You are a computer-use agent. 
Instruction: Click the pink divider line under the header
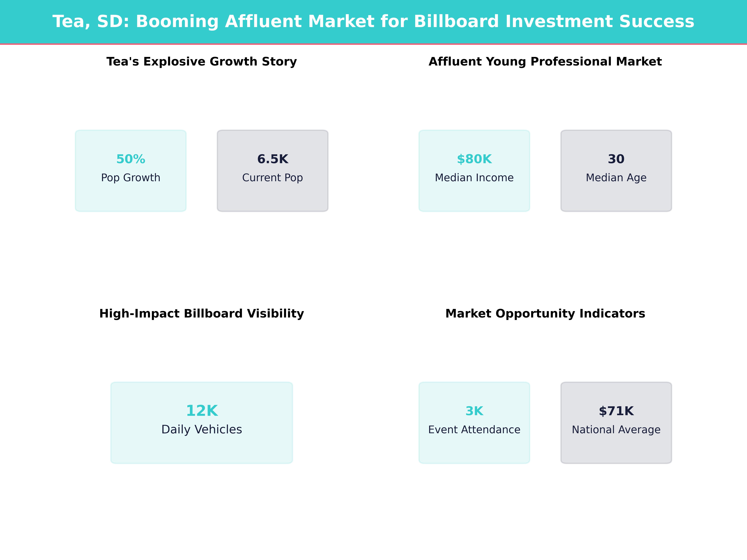coord(373,44)
